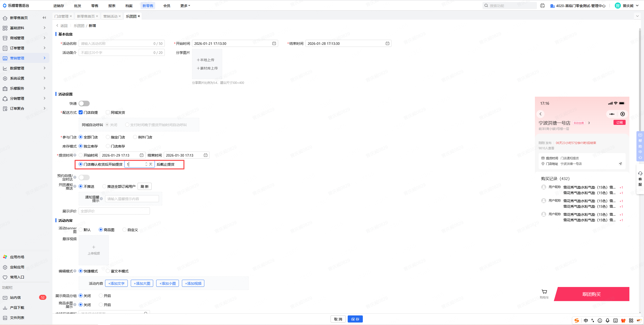Click the 应用市场 sidebar icon
The height and width of the screenshot is (325, 644).
[5, 257]
